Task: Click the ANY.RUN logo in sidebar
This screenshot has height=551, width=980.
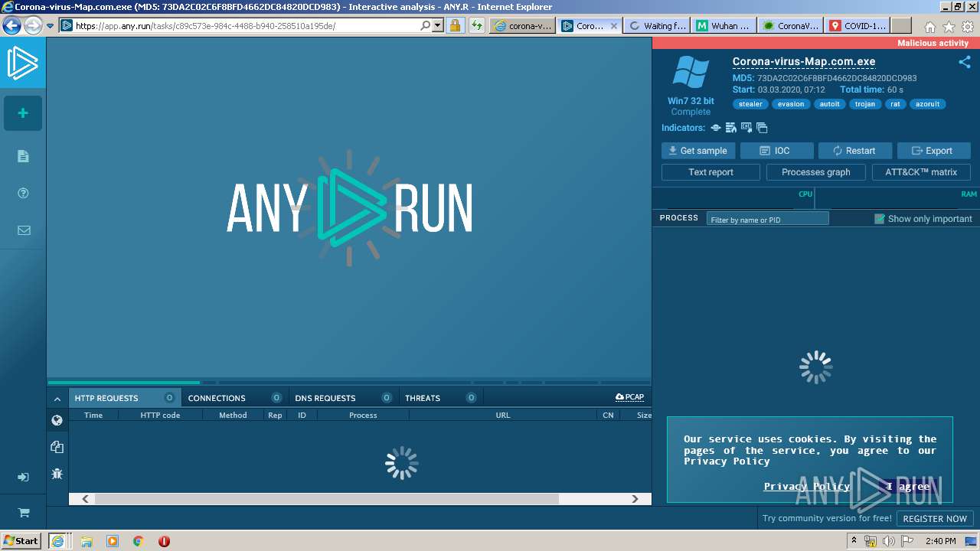Action: tap(23, 64)
